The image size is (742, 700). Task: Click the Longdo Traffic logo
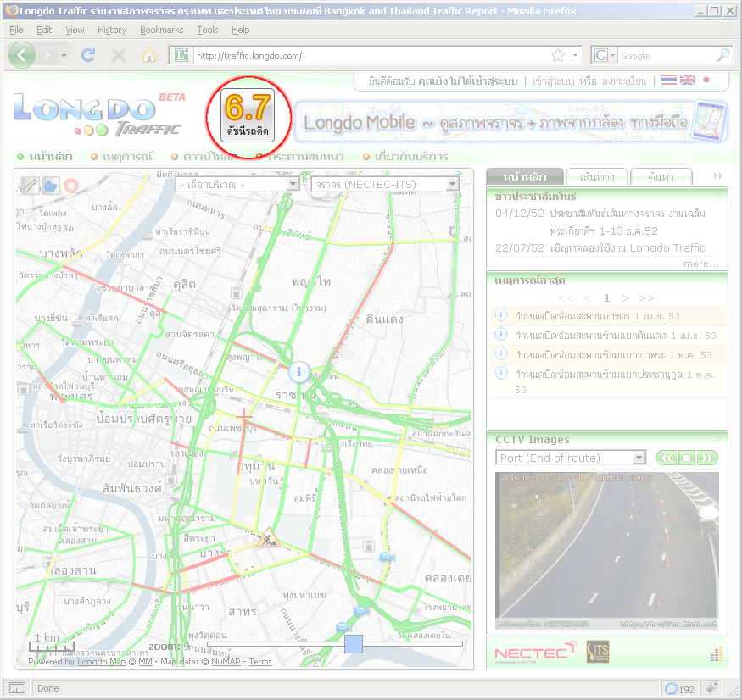click(98, 114)
